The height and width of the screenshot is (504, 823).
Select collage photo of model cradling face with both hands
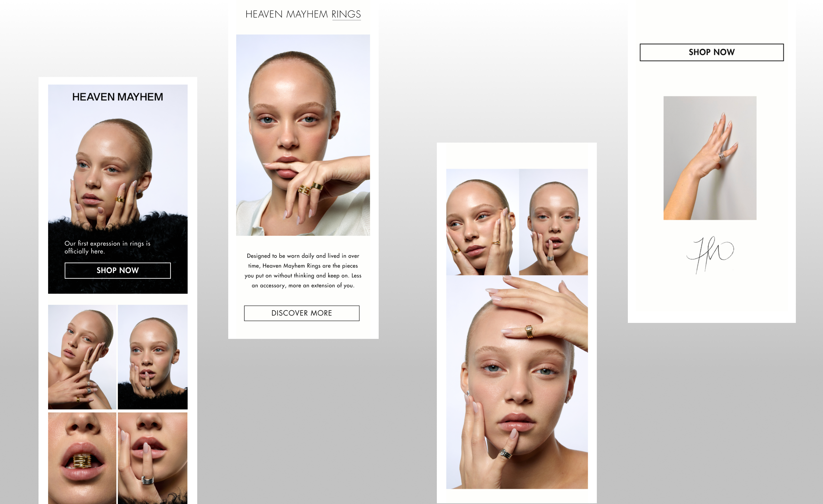482,222
